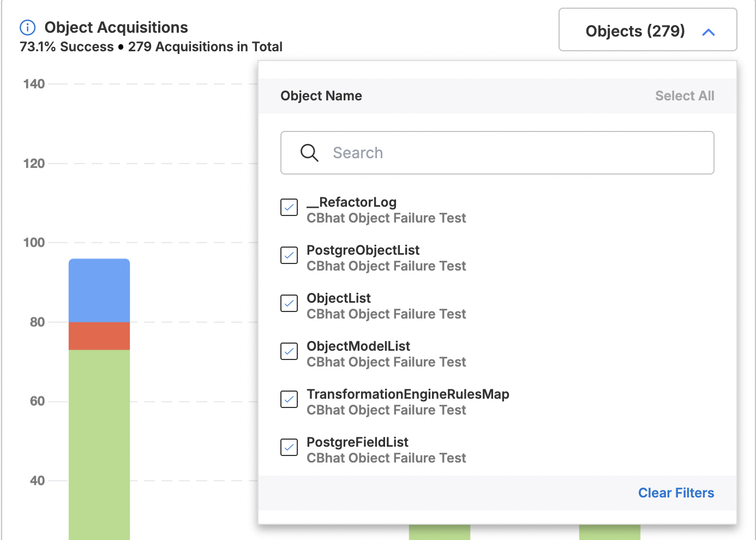Open the Objects (279) dropdown button
Image resolution: width=756 pixels, height=540 pixels.
pos(635,31)
